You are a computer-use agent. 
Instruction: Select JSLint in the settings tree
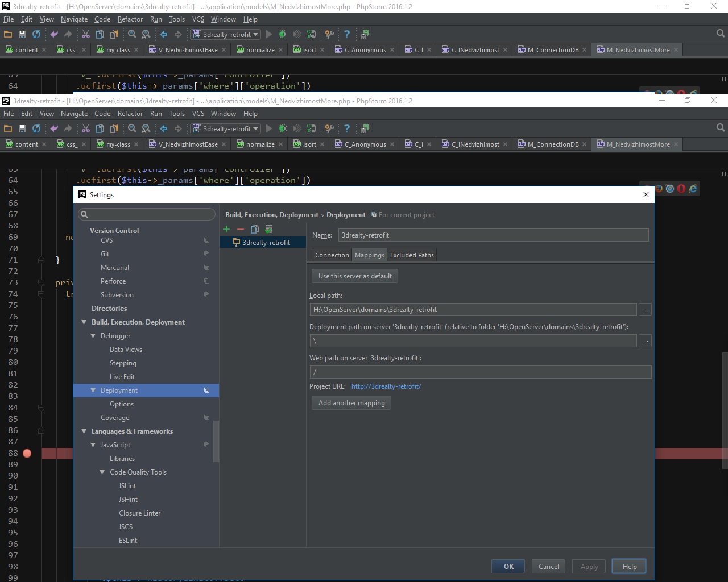click(127, 486)
